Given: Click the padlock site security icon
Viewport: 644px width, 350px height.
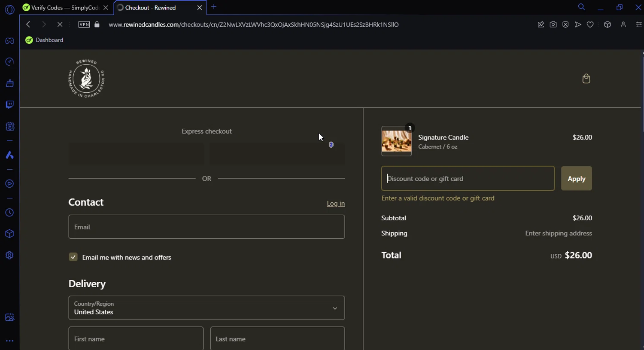Looking at the screenshot, I should click(x=97, y=24).
